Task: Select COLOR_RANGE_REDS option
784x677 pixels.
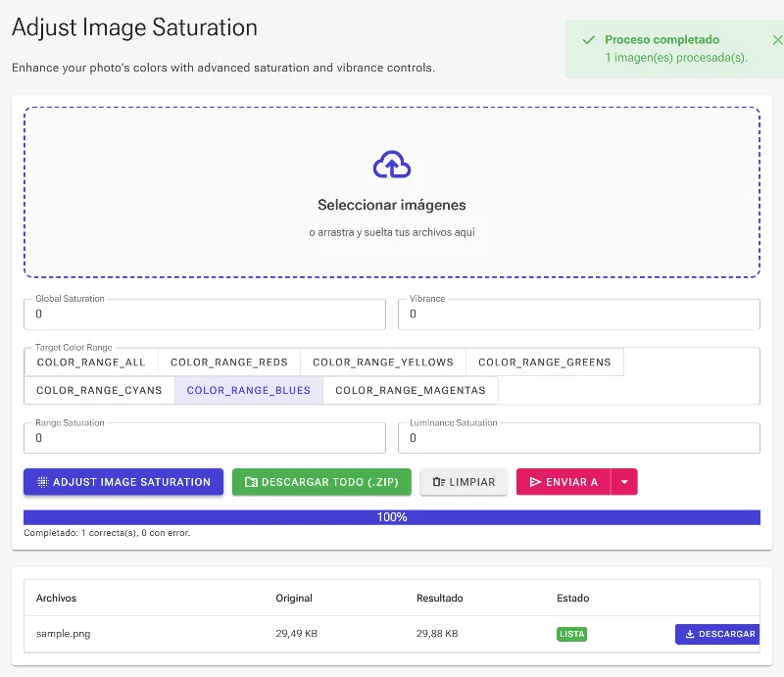Action: [x=229, y=362]
